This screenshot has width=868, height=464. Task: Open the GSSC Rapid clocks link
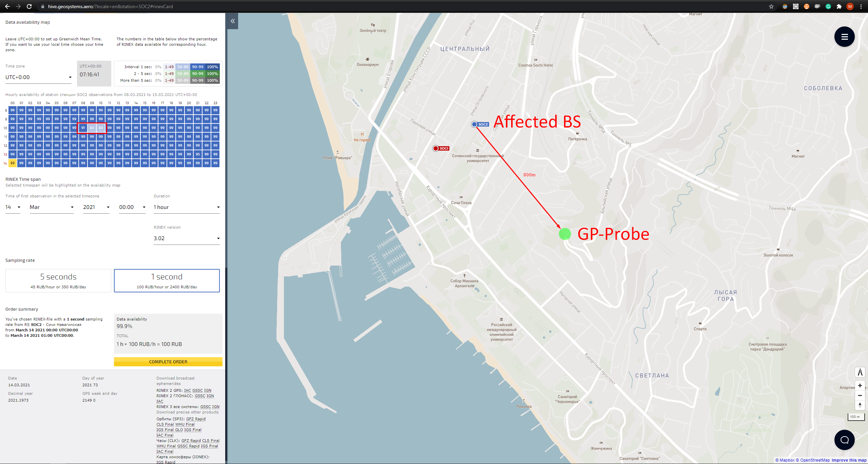click(188, 446)
